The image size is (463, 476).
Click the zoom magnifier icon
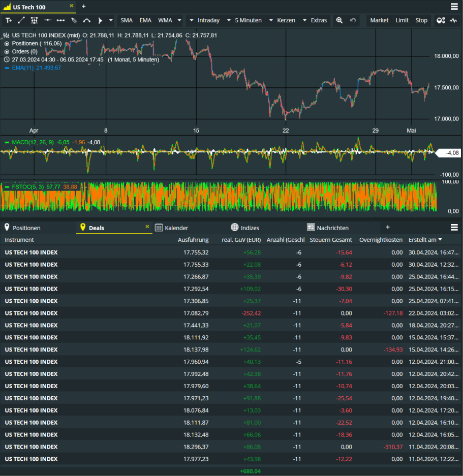[x=339, y=20]
